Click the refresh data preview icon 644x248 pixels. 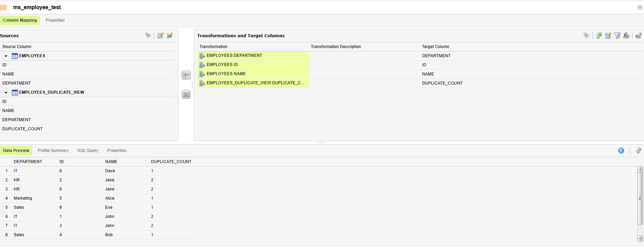639,151
